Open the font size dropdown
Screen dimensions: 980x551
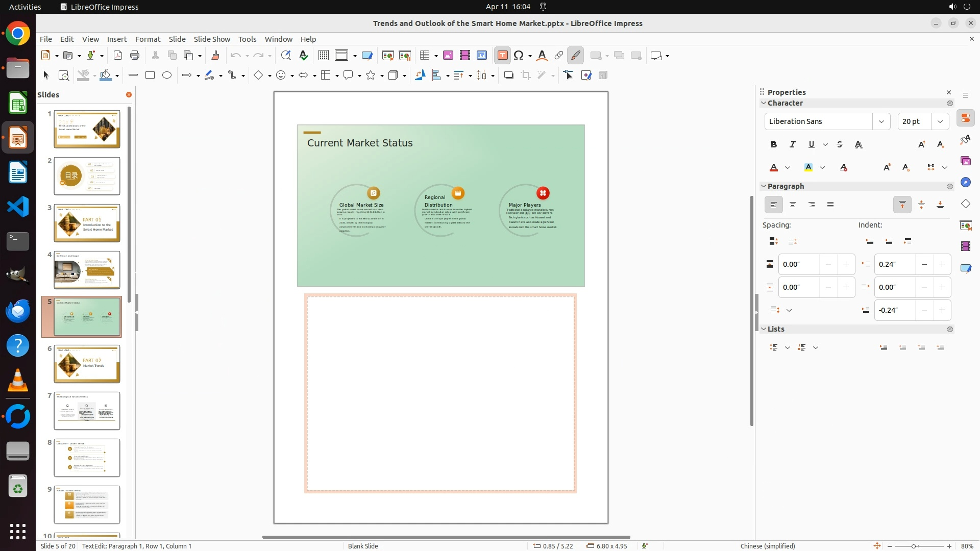coord(940,121)
